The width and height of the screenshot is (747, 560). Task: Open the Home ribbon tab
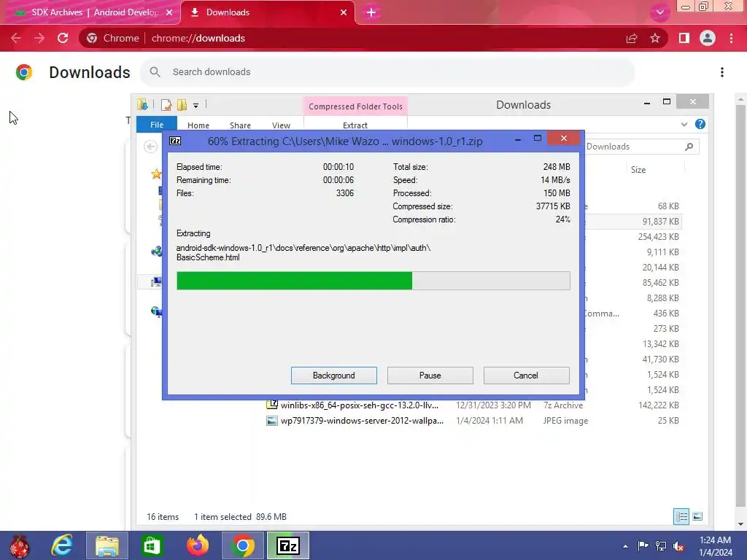[x=198, y=125]
